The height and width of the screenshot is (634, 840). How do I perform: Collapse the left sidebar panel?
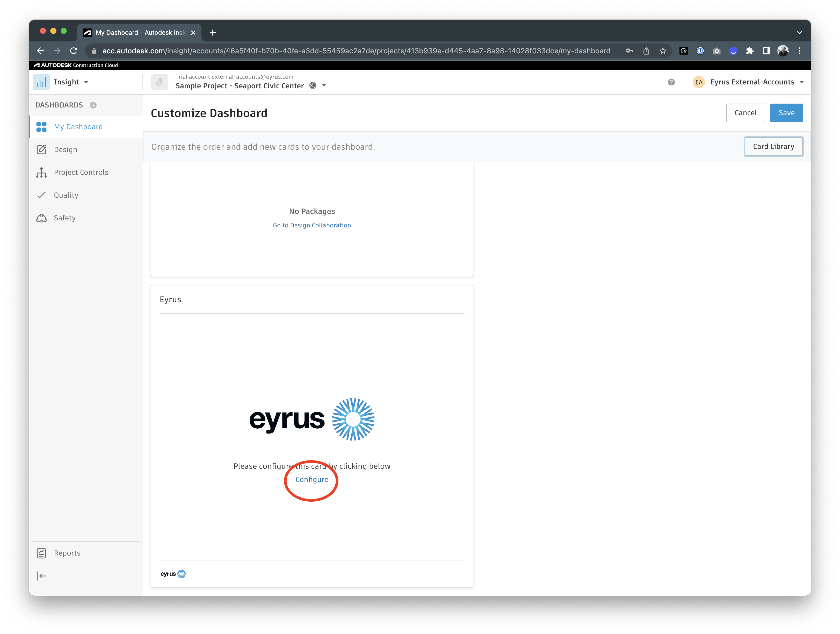pyautogui.click(x=41, y=576)
